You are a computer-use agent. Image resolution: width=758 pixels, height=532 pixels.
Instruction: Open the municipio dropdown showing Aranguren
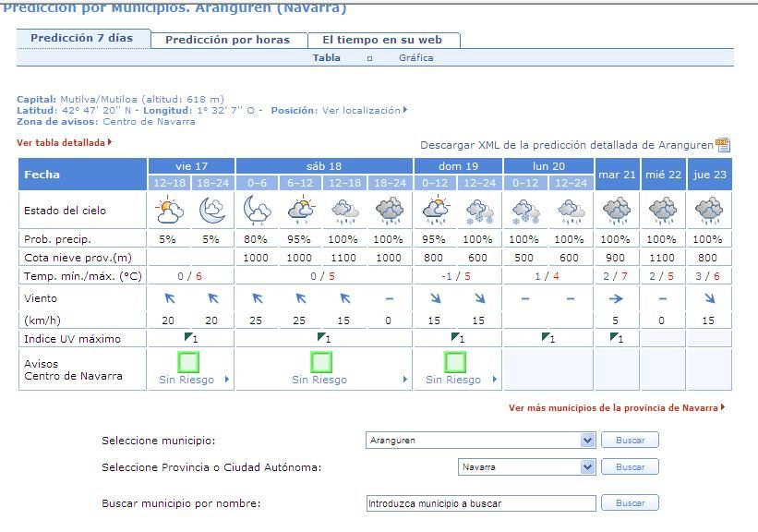coord(480,441)
